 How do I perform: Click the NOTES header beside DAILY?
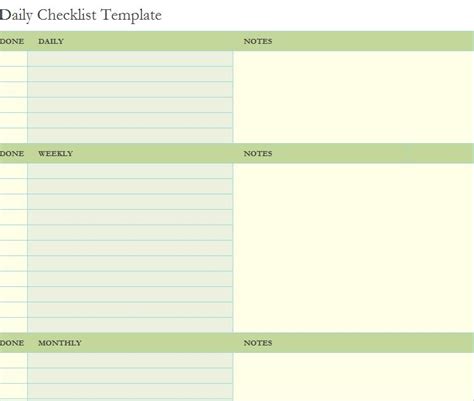coord(258,41)
